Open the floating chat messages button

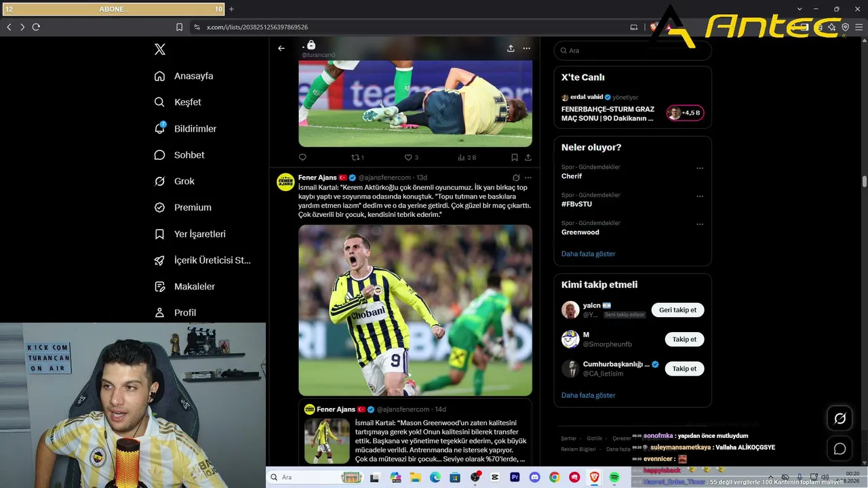840,449
